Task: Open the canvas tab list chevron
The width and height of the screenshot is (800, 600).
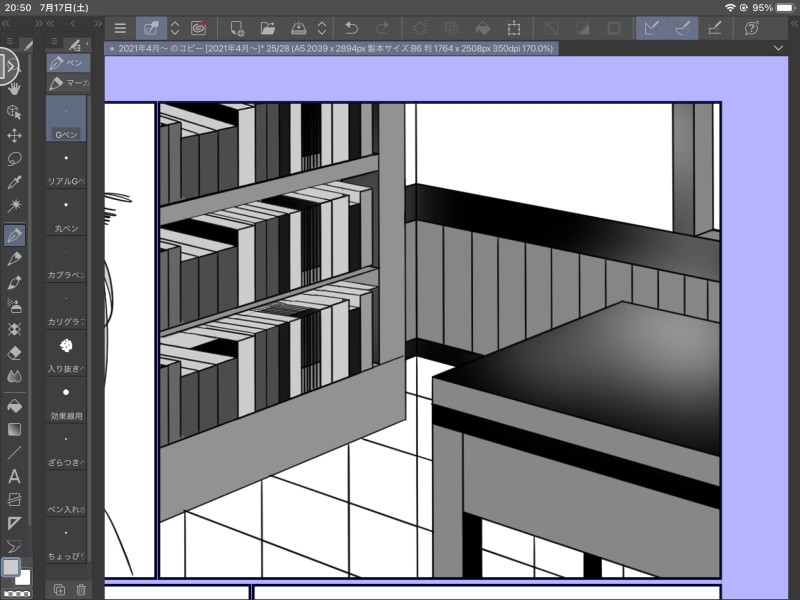Action: click(778, 48)
